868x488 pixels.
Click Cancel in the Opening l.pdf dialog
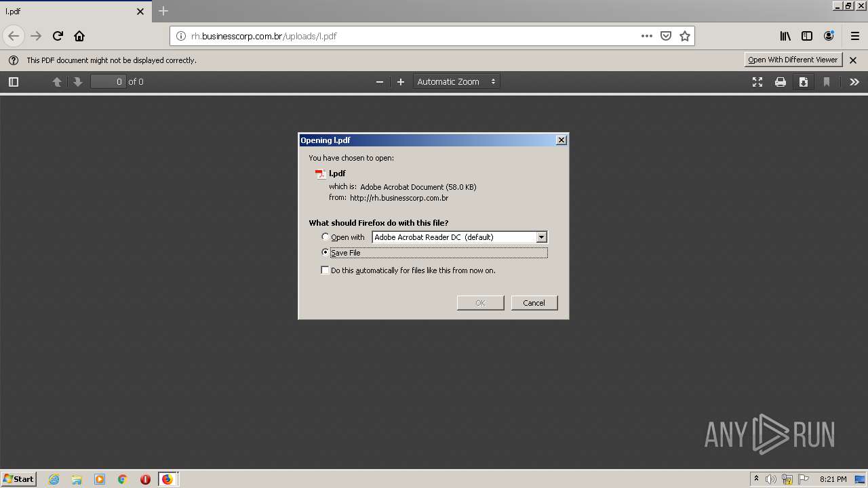[x=534, y=303]
